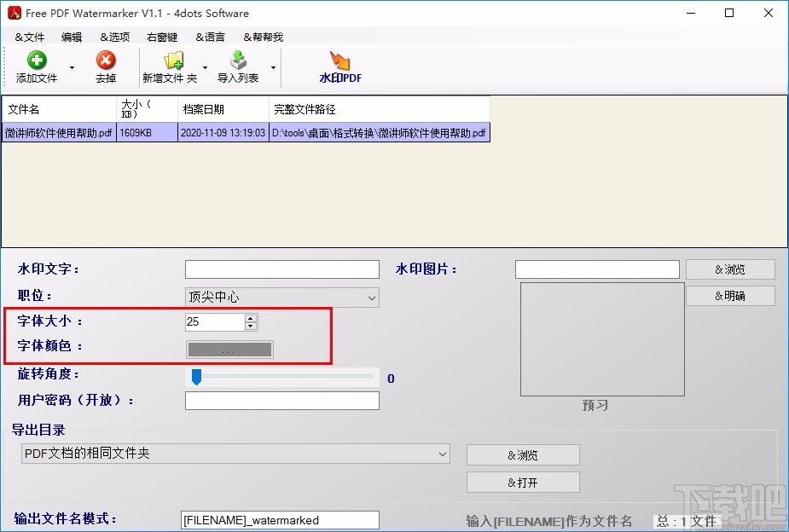Image resolution: width=789 pixels, height=532 pixels.
Task: Click &浏览 button next to 水印图片
Action: [x=730, y=269]
